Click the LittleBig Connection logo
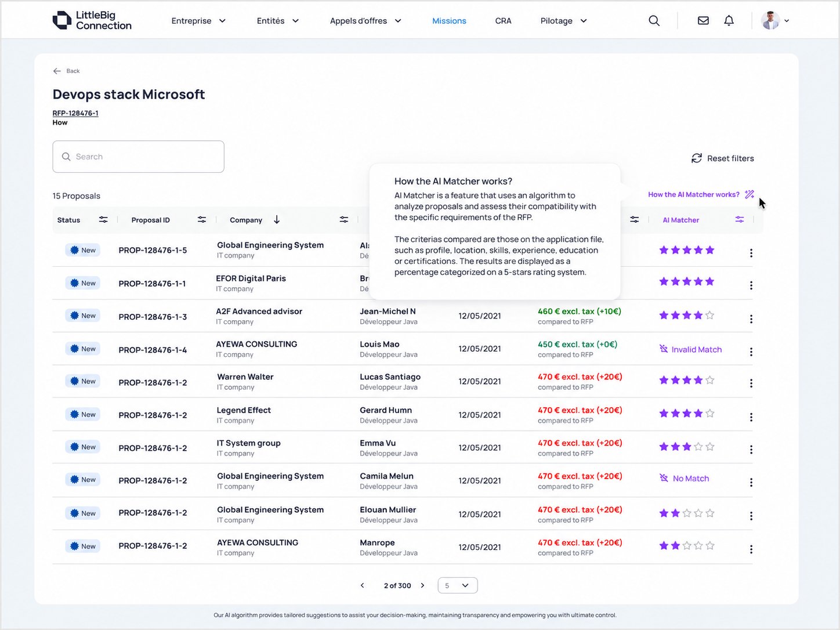Viewport: 840px width, 630px height. click(92, 20)
